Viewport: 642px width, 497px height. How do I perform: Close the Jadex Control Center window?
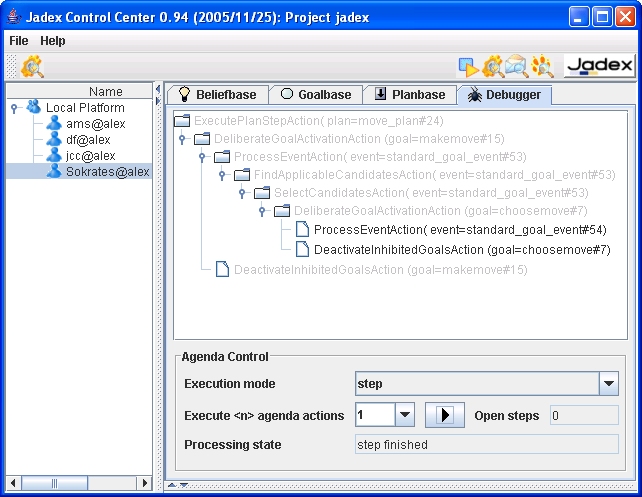626,17
